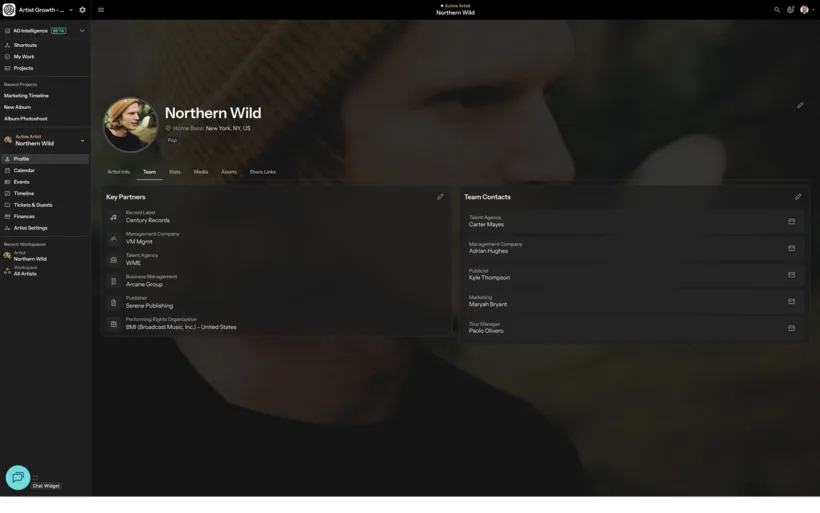Click the Carter Mayes contact row

(633, 222)
